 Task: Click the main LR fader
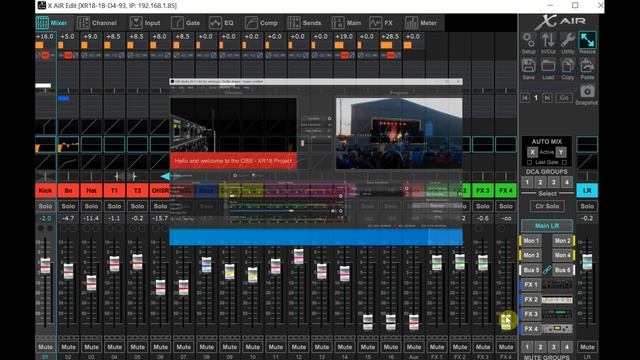pos(587,262)
